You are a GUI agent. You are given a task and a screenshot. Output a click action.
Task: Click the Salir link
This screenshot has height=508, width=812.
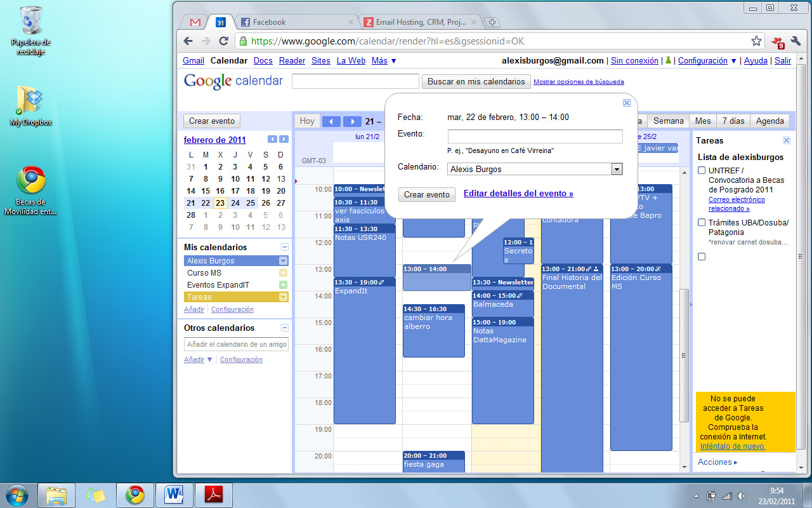(783, 61)
